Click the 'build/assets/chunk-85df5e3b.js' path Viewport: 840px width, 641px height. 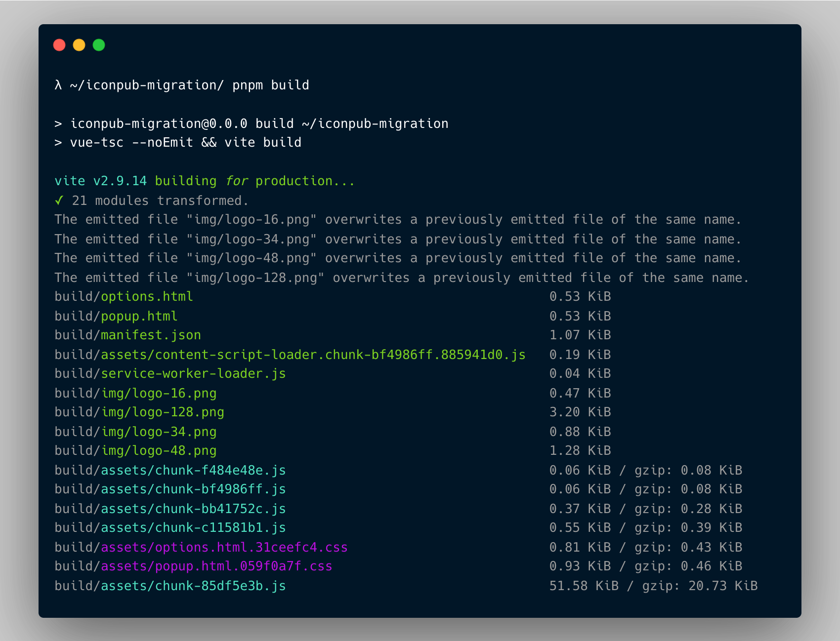(x=170, y=586)
